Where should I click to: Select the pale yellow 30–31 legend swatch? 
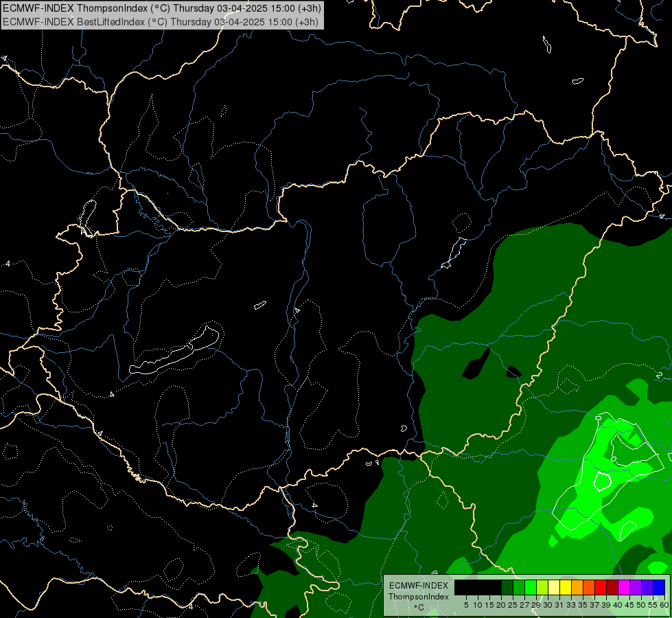pyautogui.click(x=554, y=587)
